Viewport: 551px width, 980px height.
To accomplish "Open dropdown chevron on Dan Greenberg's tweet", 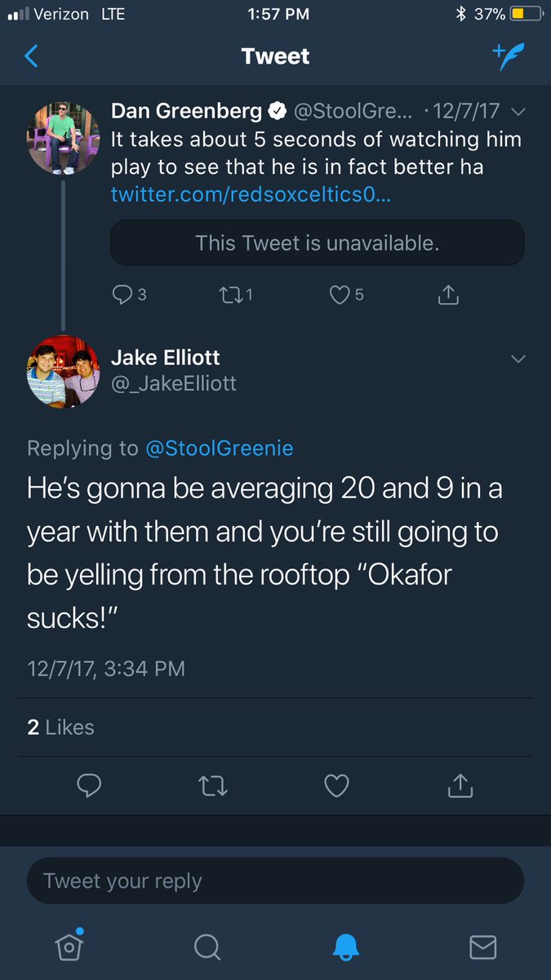I will 518,111.
